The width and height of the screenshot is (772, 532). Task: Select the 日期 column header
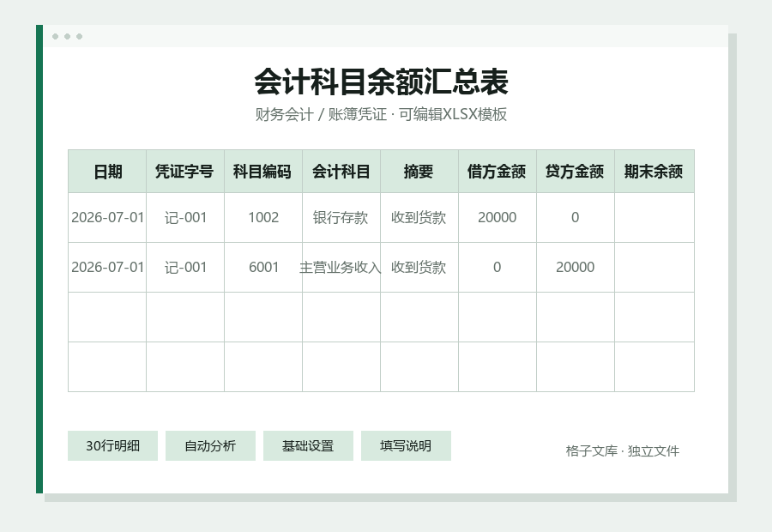click(x=107, y=172)
